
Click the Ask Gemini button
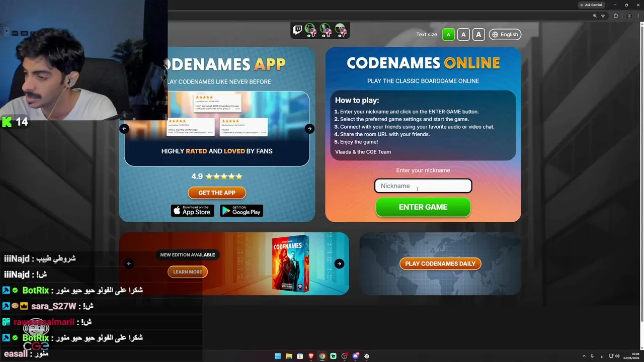pos(591,5)
